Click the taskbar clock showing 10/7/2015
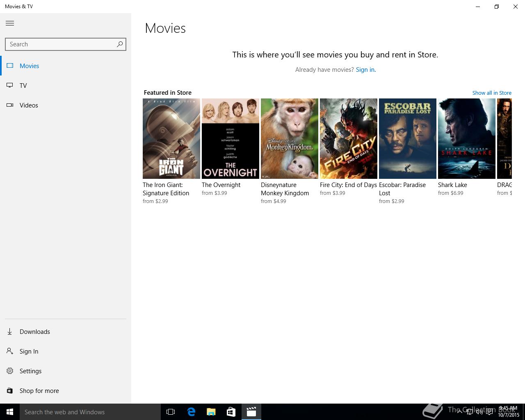The image size is (525, 420). 509,412
